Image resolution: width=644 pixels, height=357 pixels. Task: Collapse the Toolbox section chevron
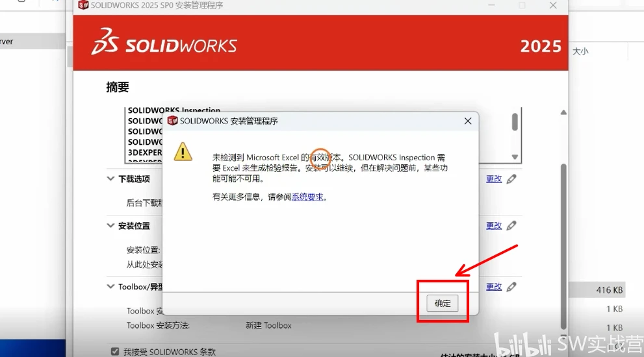click(x=110, y=286)
